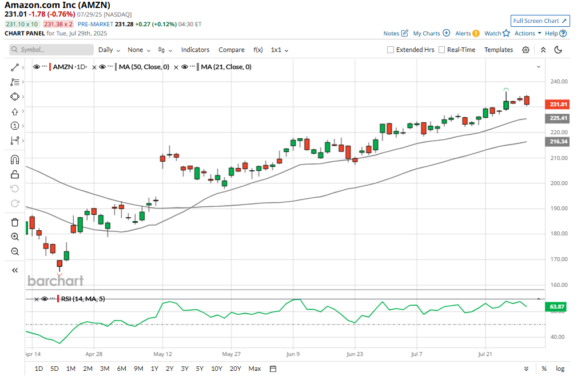Open the Full Screen Chart
Screen dimensions: 585x392
pos(540,21)
